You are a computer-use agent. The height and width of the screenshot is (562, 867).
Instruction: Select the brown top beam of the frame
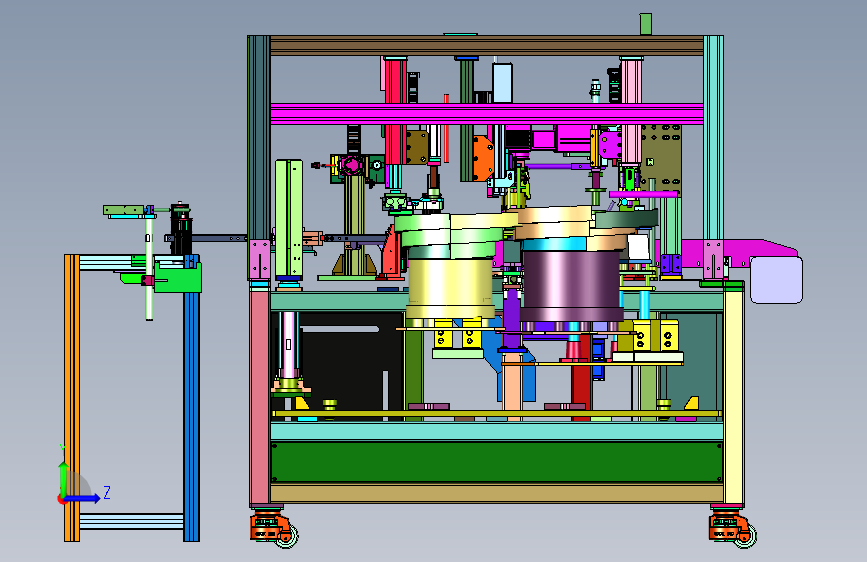tap(487, 45)
